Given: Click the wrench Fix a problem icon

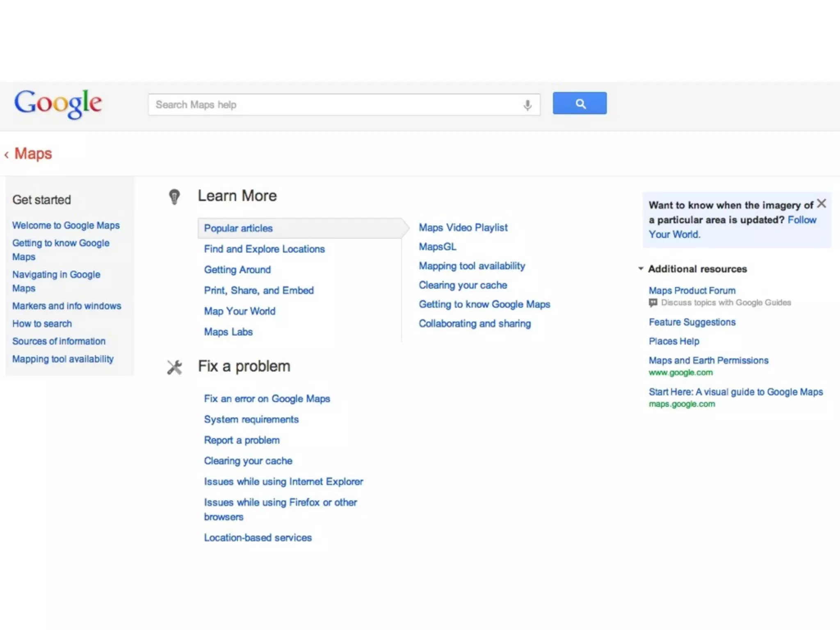Looking at the screenshot, I should 174,367.
